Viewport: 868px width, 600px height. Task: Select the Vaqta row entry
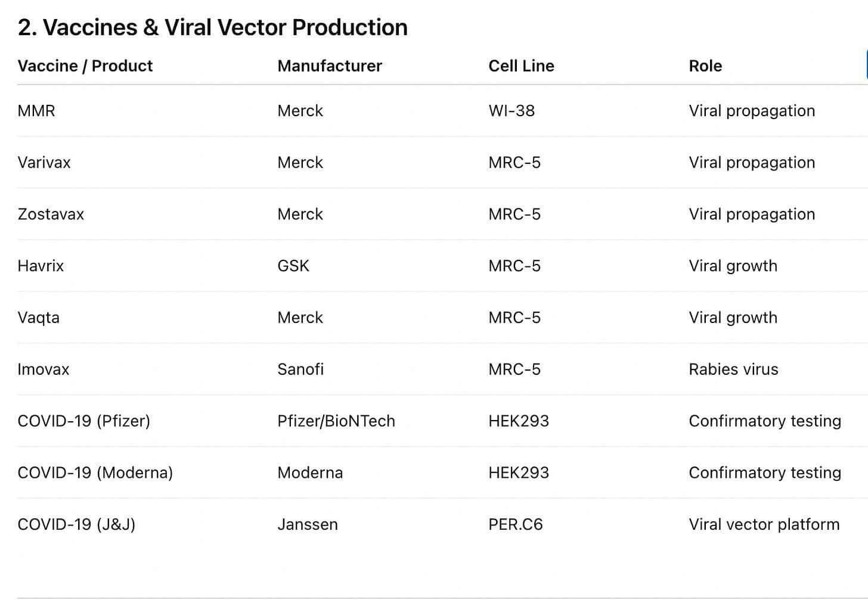39,318
